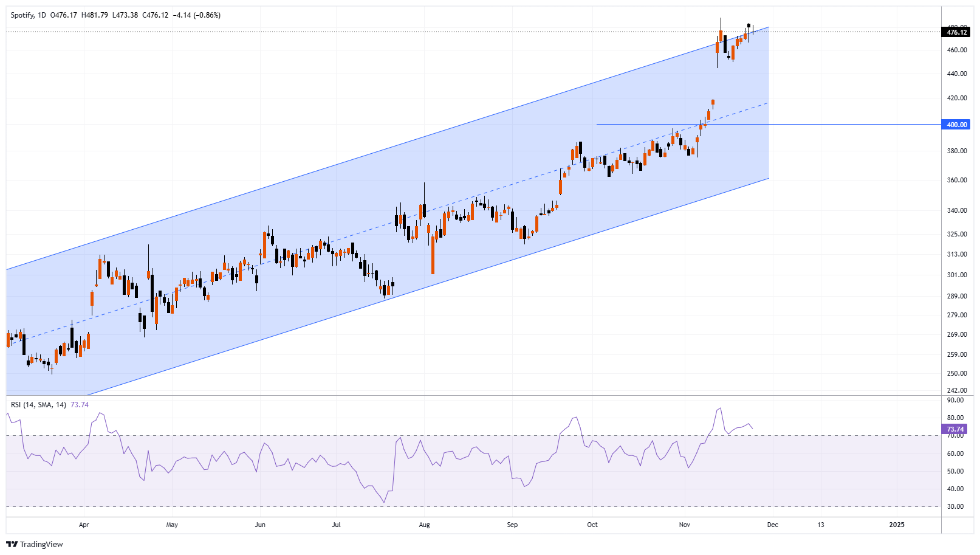Click the 259.00 price axis label

pos(957,354)
